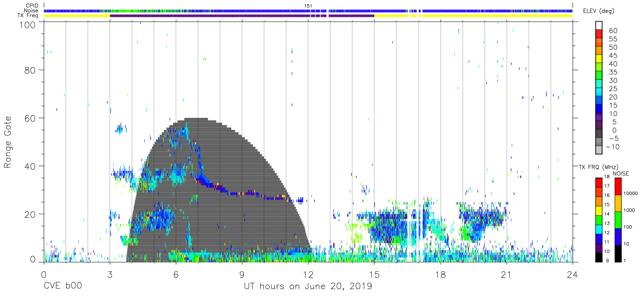Select the red top segment of the NOISE bar
Viewport: 644px width, 297px height.
[618, 186]
